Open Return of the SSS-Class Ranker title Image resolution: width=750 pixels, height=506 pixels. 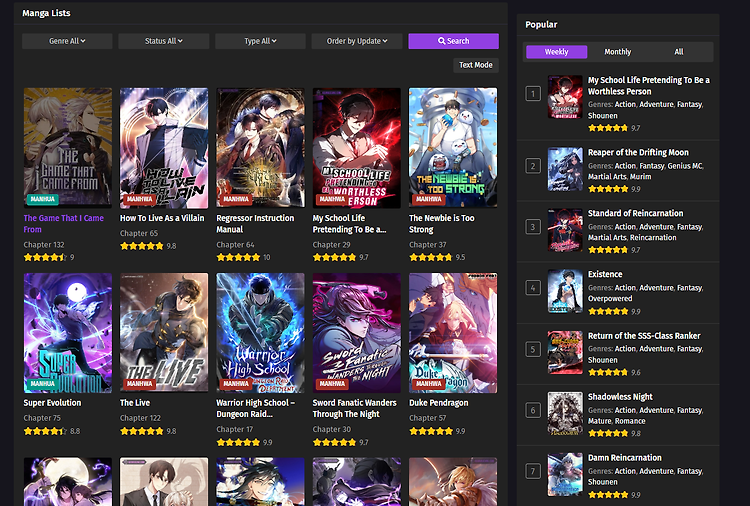tap(644, 336)
